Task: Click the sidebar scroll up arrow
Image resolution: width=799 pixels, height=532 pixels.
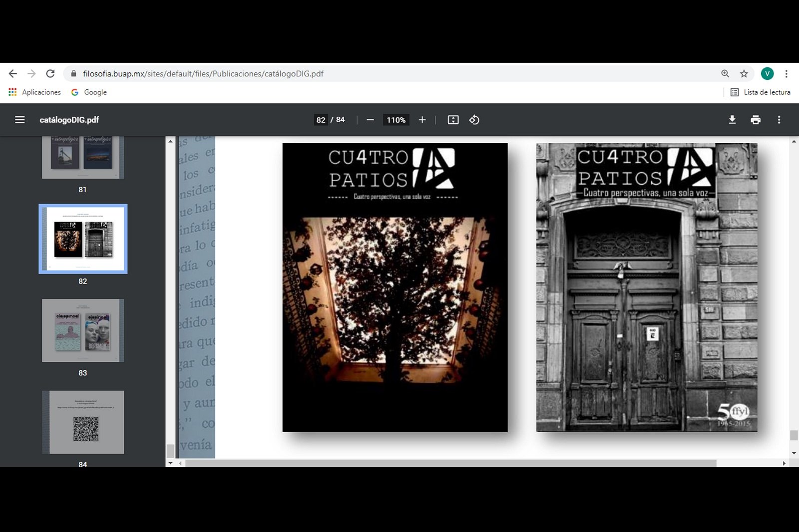Action: pyautogui.click(x=170, y=141)
